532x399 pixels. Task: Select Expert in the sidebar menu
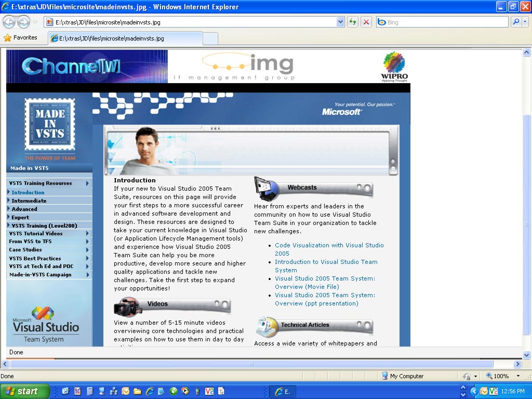pos(20,218)
